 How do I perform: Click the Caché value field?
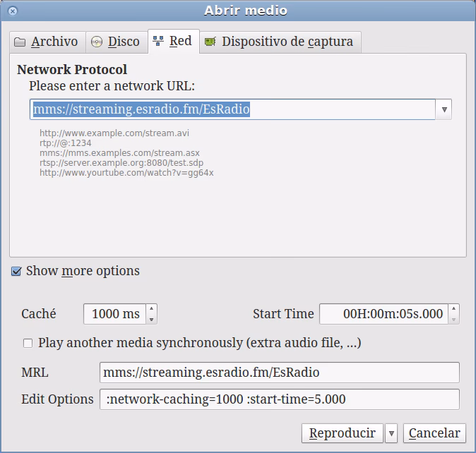coord(115,314)
